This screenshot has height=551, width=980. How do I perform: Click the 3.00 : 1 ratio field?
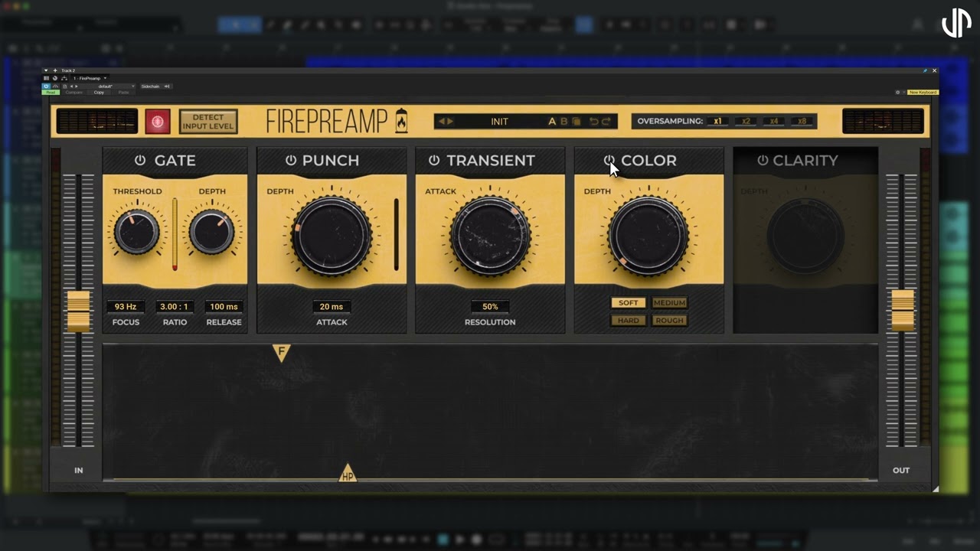coord(175,306)
